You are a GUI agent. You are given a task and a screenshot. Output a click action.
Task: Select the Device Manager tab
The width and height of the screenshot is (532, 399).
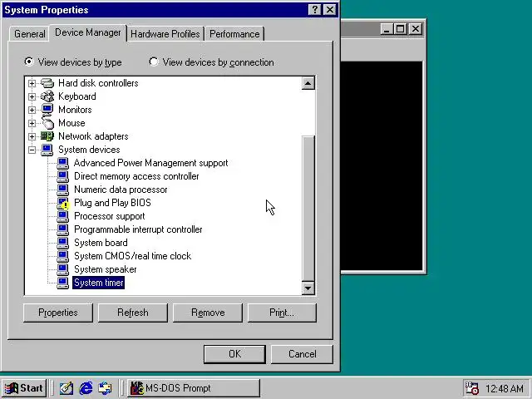click(x=88, y=32)
